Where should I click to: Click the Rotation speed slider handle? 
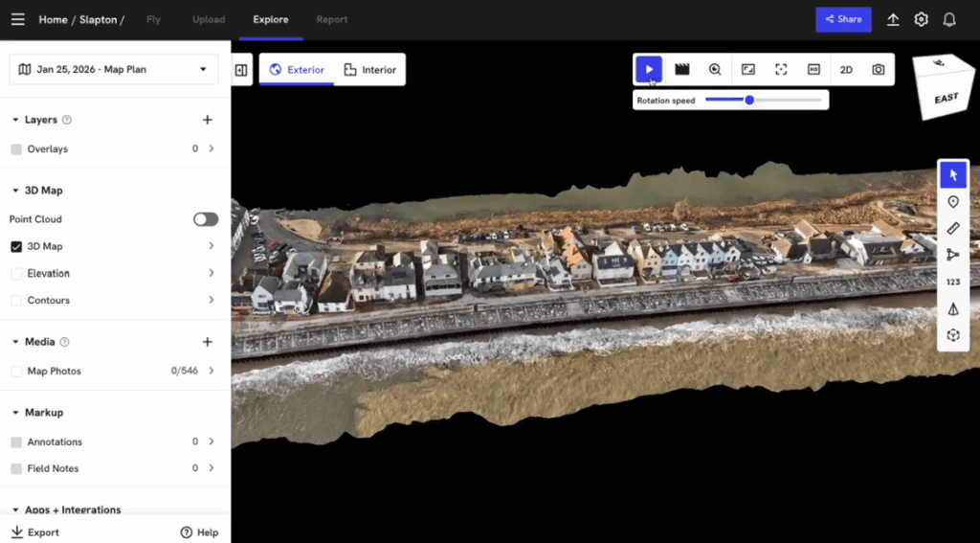(749, 100)
